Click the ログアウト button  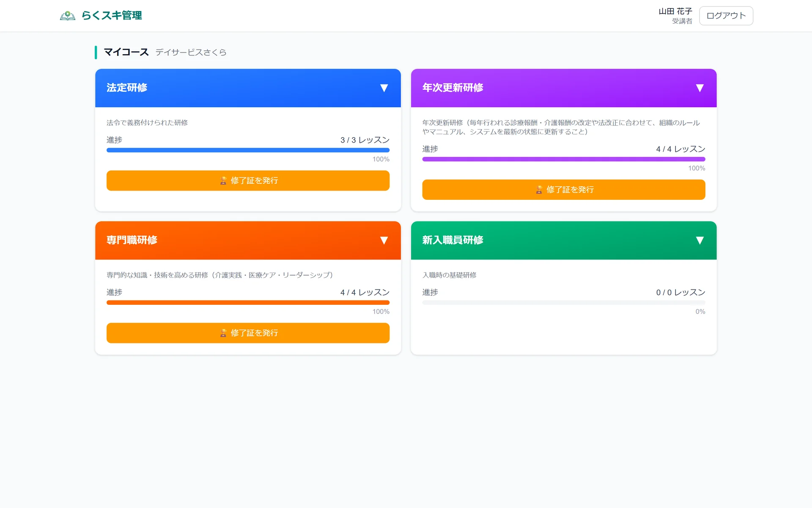pyautogui.click(x=726, y=16)
